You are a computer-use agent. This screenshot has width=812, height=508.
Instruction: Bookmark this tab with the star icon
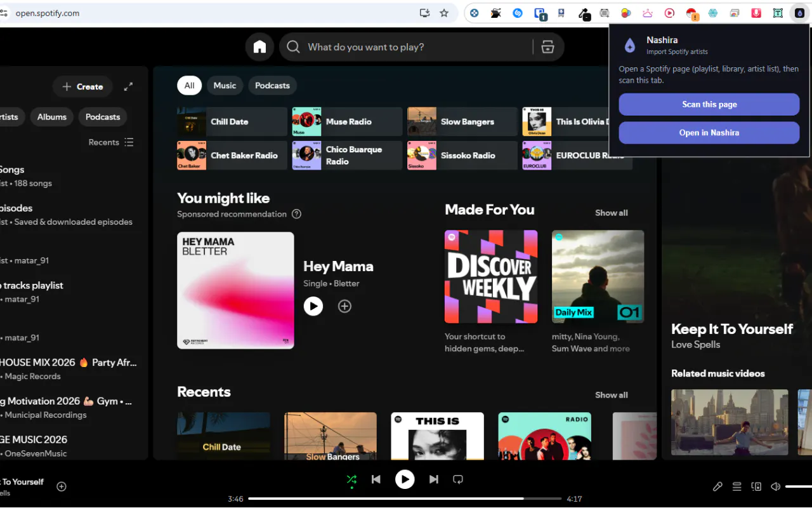pyautogui.click(x=444, y=13)
